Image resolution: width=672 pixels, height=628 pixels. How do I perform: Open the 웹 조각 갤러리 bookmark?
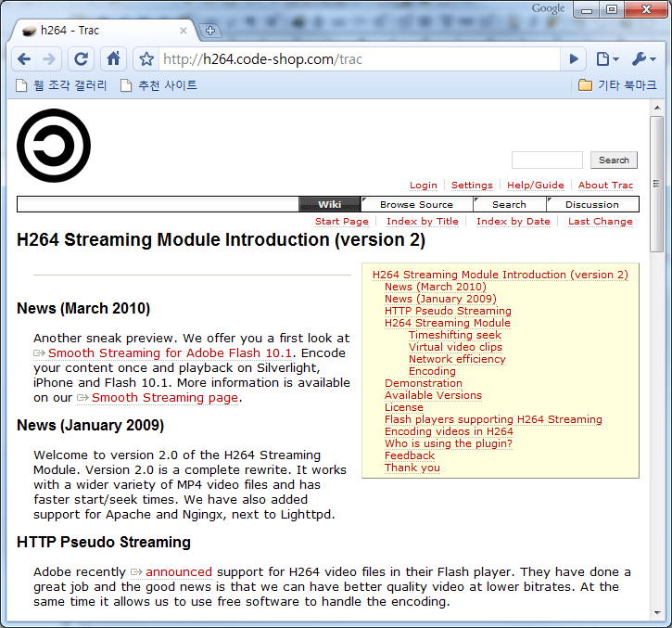[x=61, y=85]
